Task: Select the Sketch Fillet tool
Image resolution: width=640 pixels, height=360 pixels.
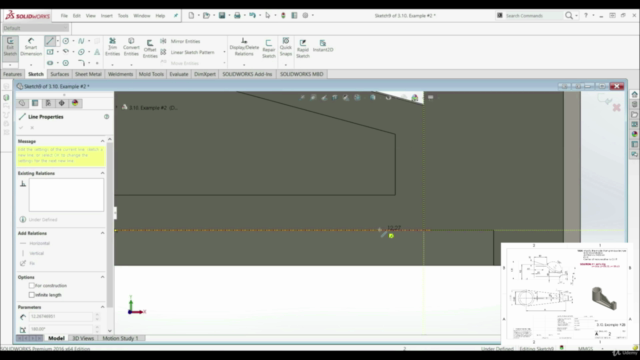Action: tap(81, 63)
